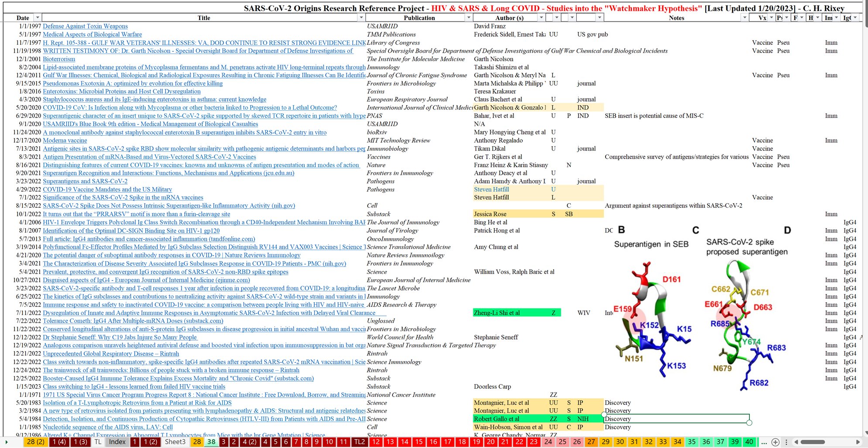Click the add new sheet plus icon
This screenshot has height=448, width=868.
(x=775, y=442)
